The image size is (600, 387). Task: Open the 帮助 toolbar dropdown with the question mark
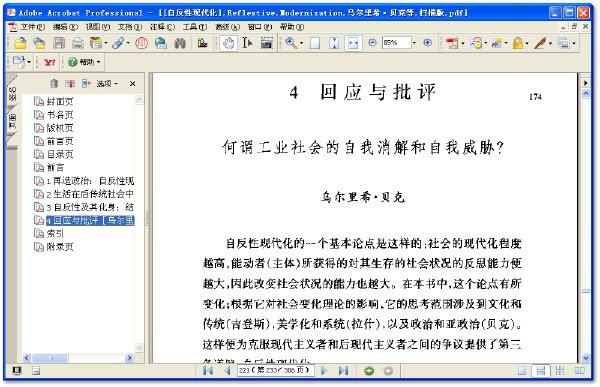[x=84, y=62]
